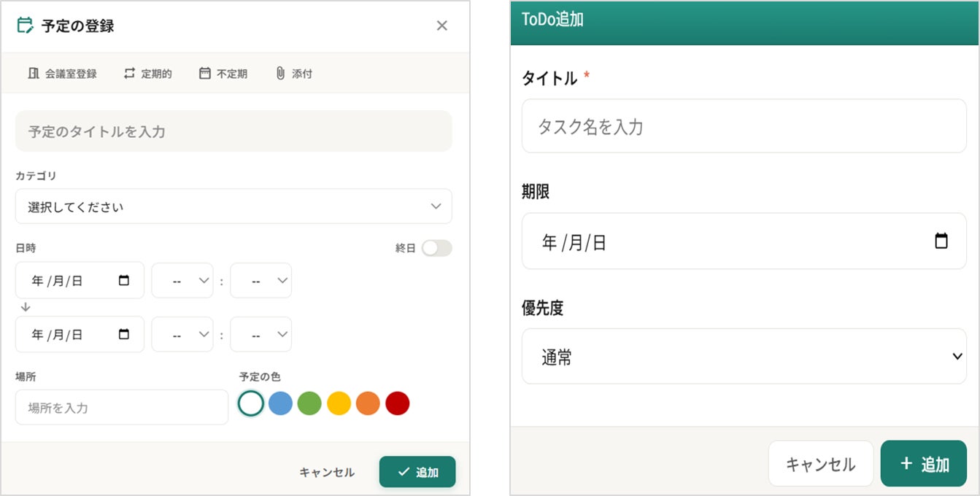Select the white color option
The image size is (980, 496).
(251, 403)
